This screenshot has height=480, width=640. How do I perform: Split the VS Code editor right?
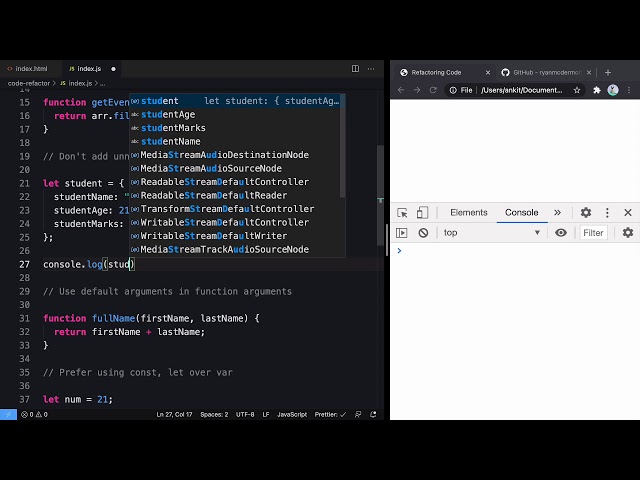[x=355, y=69]
